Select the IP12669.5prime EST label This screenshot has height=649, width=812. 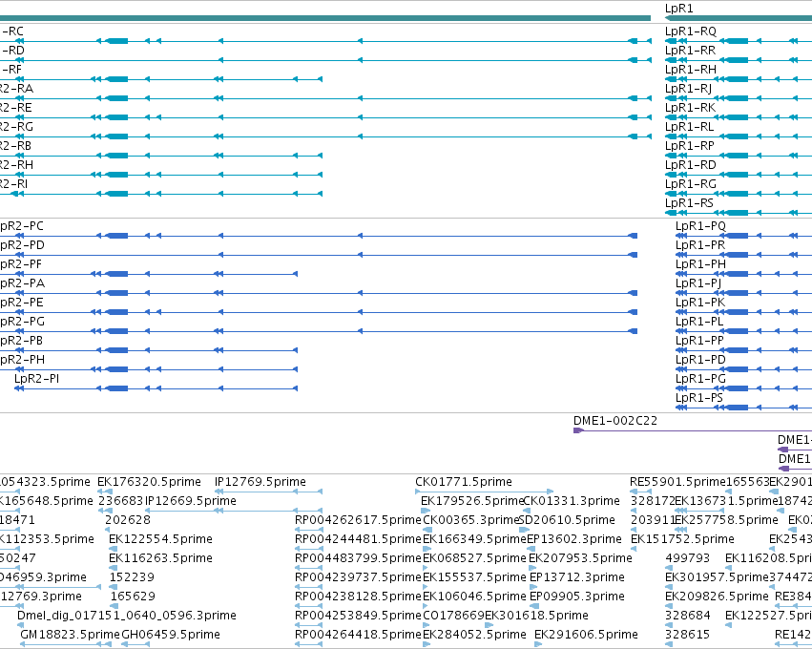click(191, 501)
